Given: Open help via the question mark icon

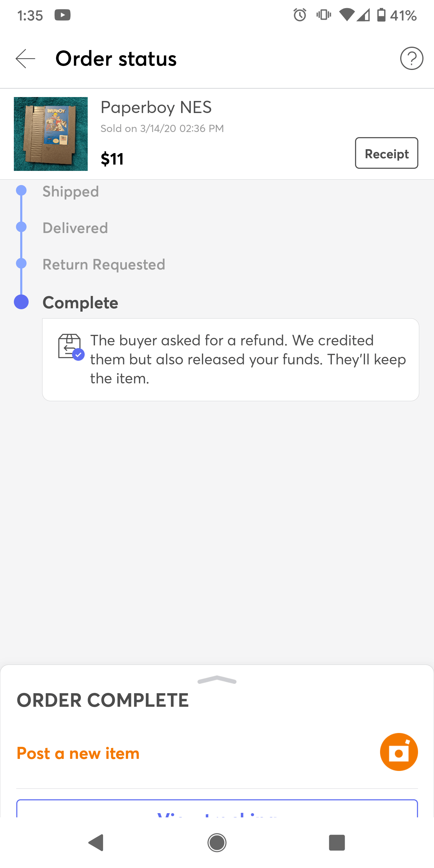Looking at the screenshot, I should (x=412, y=58).
